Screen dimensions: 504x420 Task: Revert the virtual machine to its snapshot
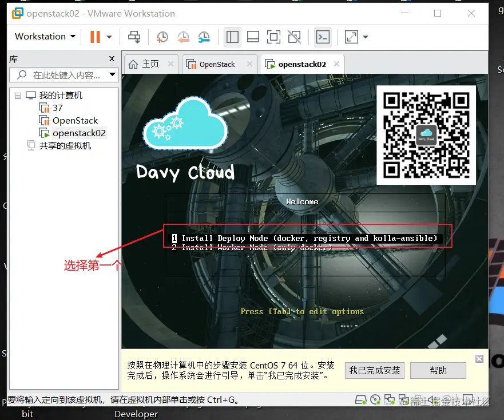pos(183,37)
